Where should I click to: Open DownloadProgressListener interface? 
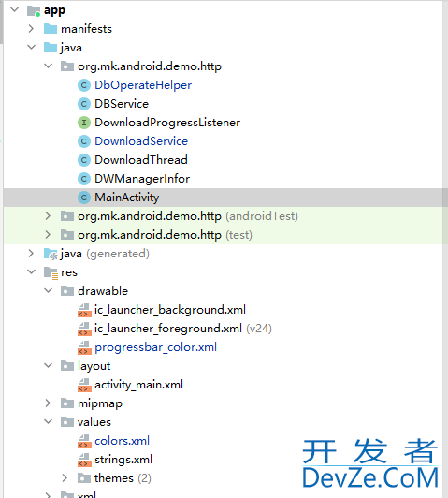click(x=167, y=123)
